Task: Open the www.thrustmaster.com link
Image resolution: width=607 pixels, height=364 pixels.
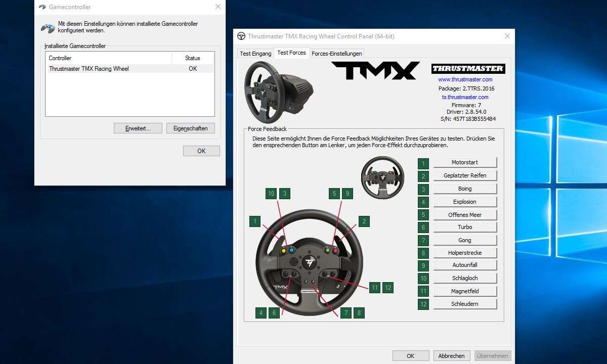Action: 465,79
